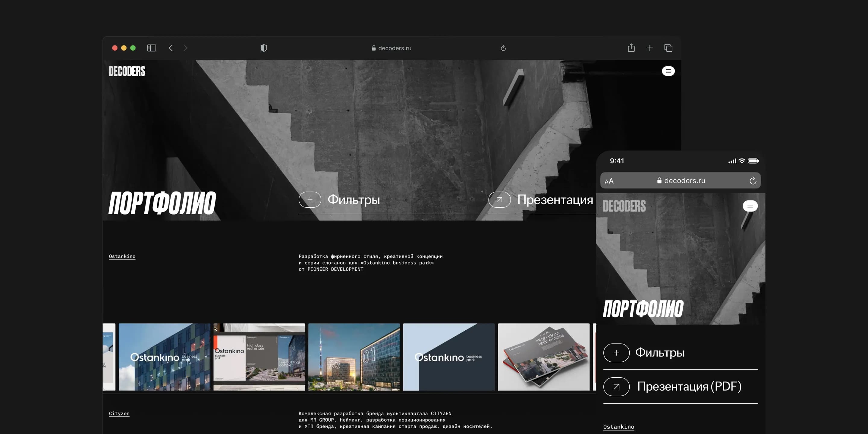Go back with the left arrow
This screenshot has width=868, height=434.
click(x=171, y=48)
